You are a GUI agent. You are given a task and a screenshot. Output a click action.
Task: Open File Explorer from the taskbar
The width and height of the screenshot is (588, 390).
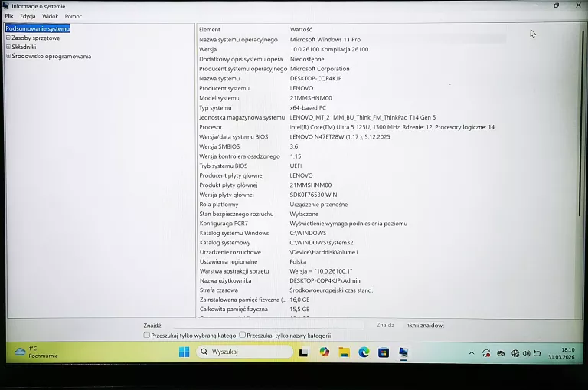coord(345,352)
